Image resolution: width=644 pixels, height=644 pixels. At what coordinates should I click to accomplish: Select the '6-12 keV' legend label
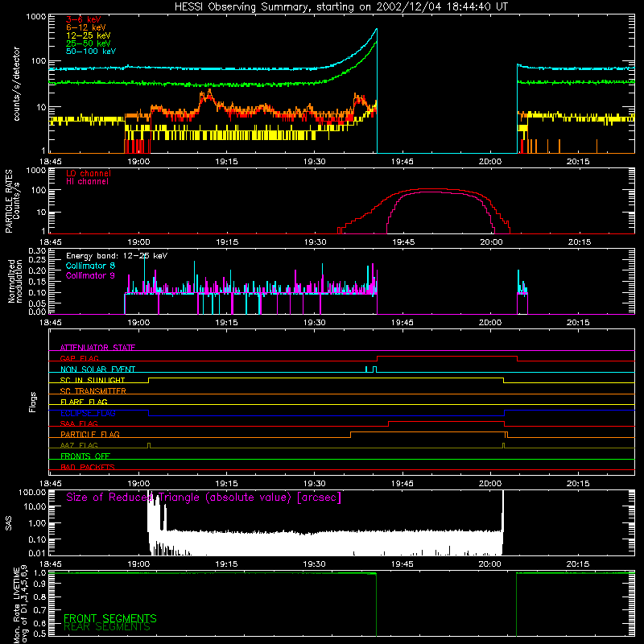[x=86, y=27]
